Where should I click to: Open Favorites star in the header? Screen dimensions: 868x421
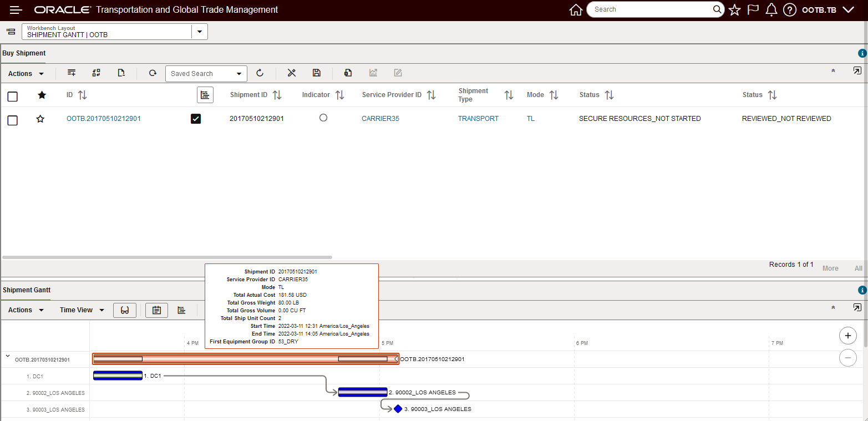734,10
